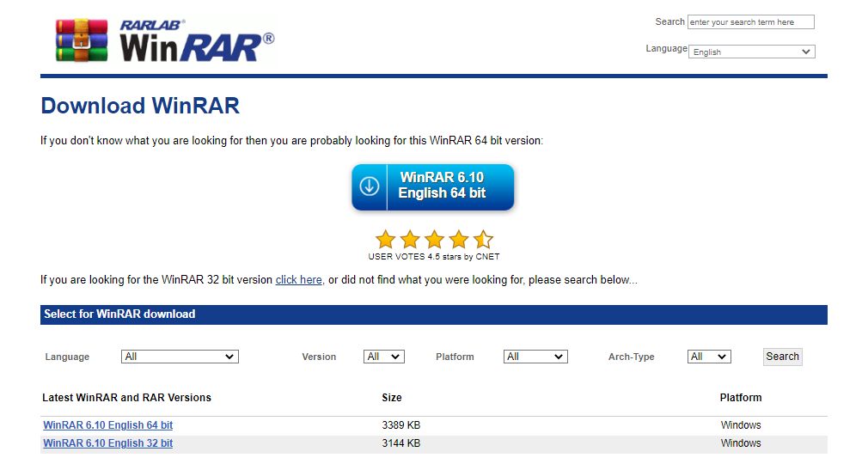Click the WinRAR books logo icon
868x476 pixels.
tap(82, 40)
